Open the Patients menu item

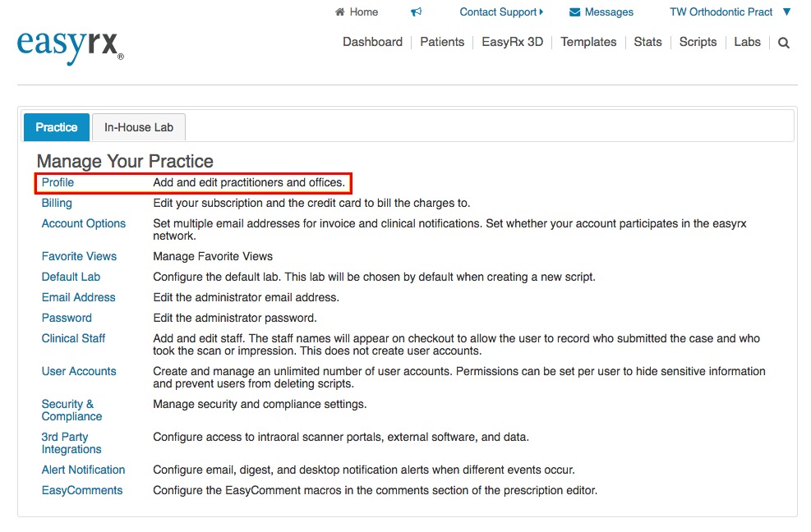[442, 42]
